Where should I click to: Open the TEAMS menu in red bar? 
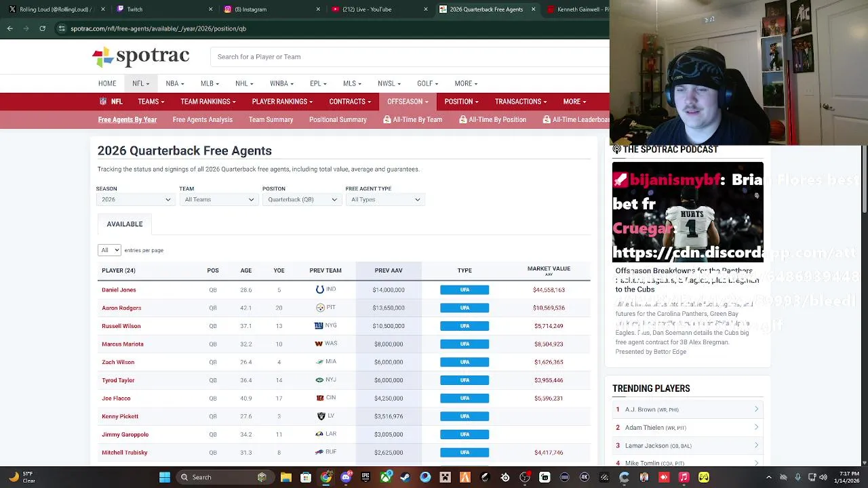[151, 102]
